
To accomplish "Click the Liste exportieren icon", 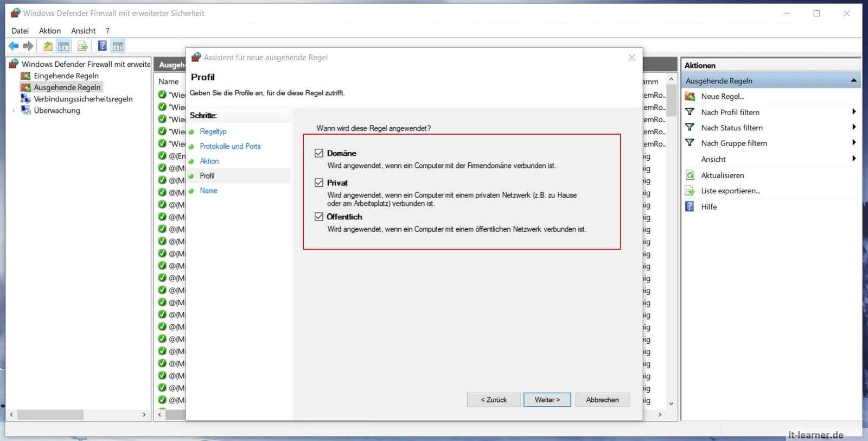I will pyautogui.click(x=690, y=191).
